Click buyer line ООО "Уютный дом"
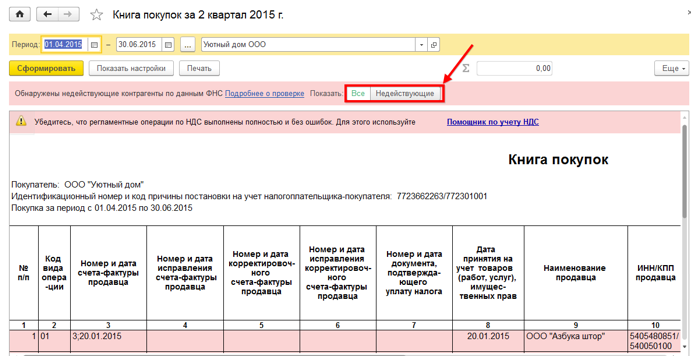Viewport: 698px width, 362px height. (x=77, y=184)
